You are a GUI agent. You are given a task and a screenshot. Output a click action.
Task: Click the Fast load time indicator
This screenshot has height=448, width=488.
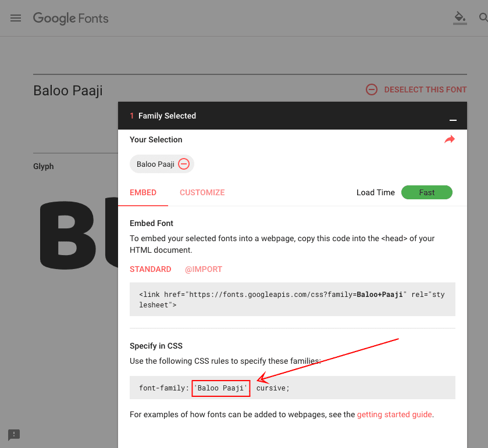click(x=427, y=192)
